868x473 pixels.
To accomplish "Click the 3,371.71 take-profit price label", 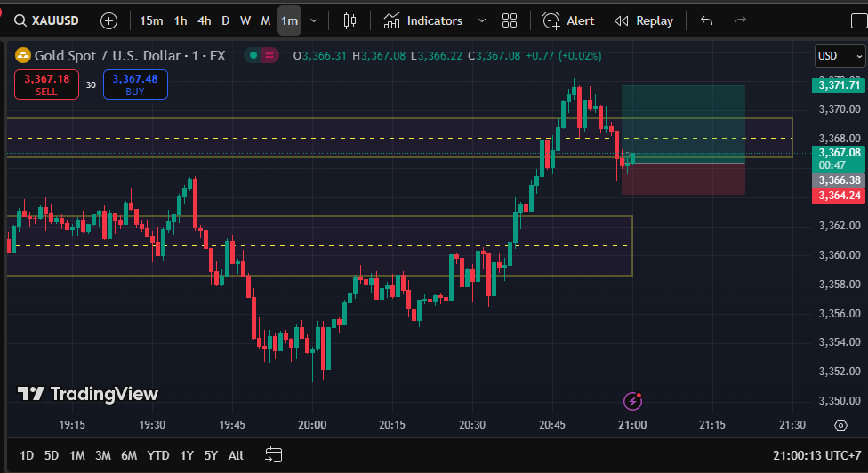I will [x=839, y=85].
